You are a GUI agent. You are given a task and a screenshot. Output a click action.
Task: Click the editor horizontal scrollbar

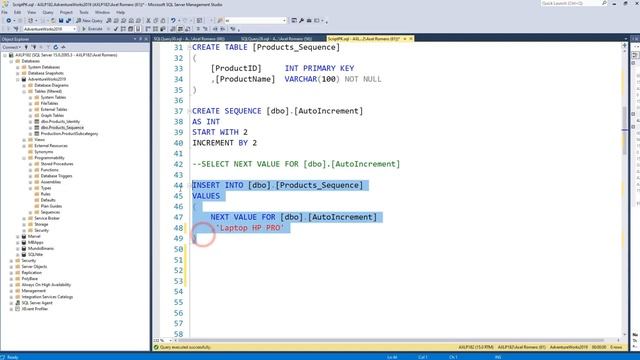point(391,340)
